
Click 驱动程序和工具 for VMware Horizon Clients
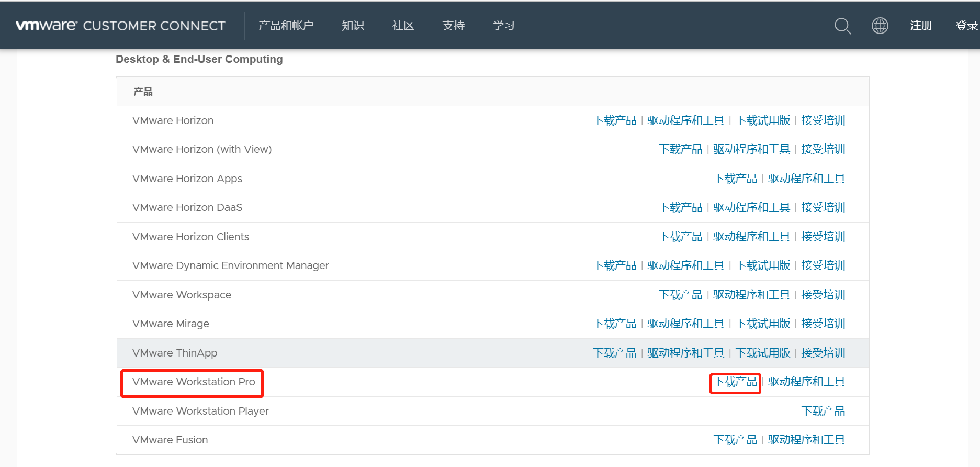click(752, 237)
